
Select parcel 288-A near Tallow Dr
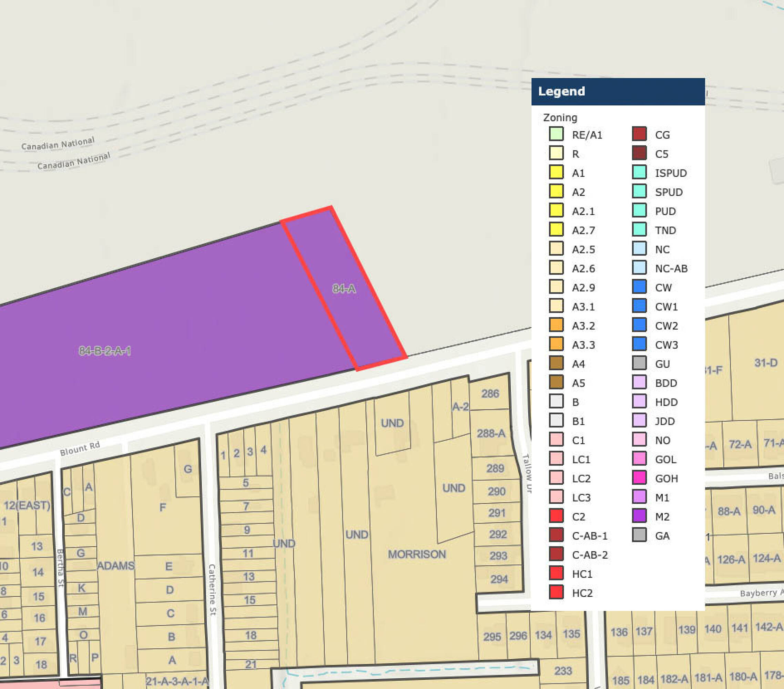[491, 433]
